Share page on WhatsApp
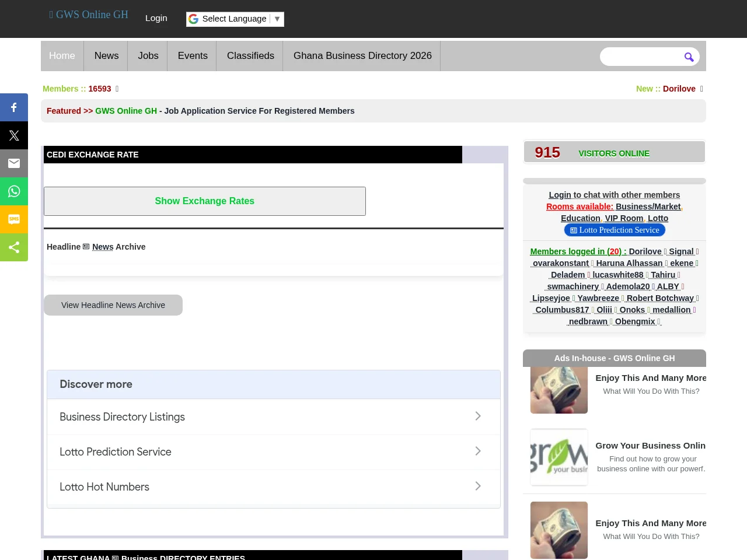 click(14, 191)
